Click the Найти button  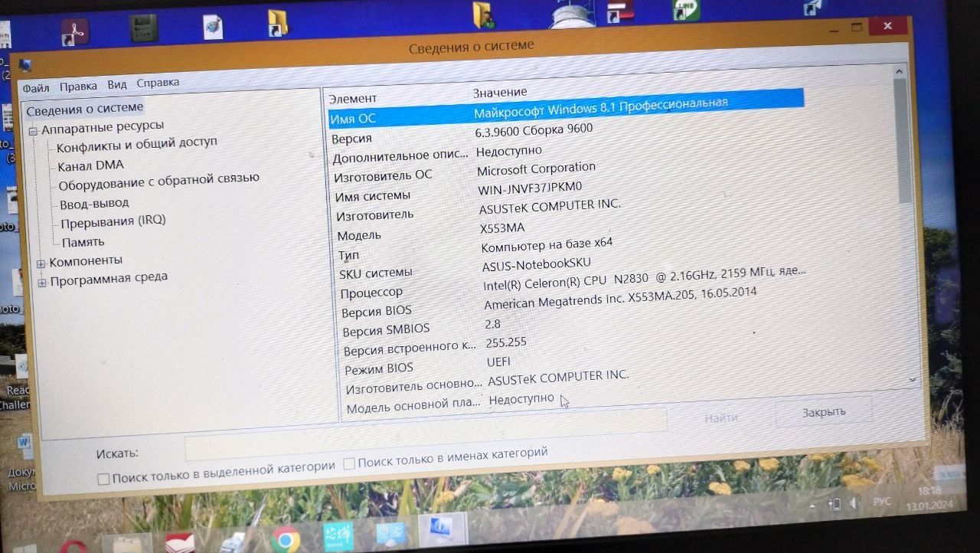[x=721, y=417]
